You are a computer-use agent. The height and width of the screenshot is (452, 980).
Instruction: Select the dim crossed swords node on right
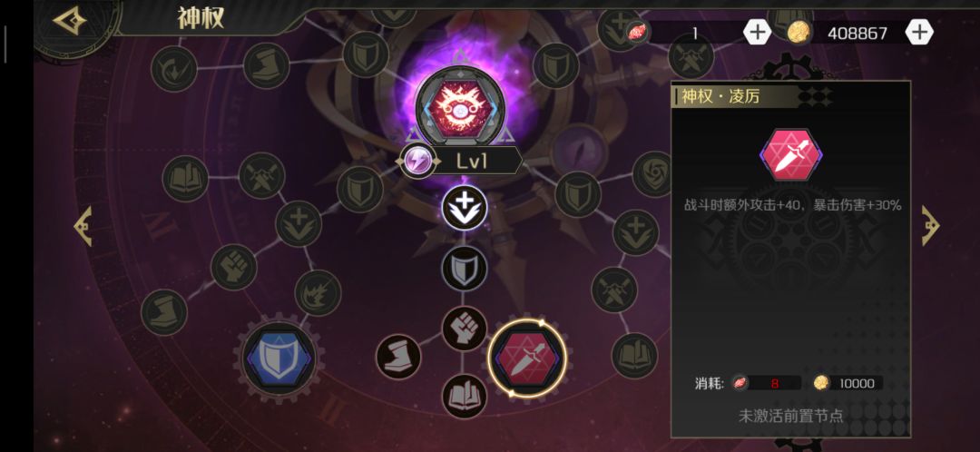614,290
